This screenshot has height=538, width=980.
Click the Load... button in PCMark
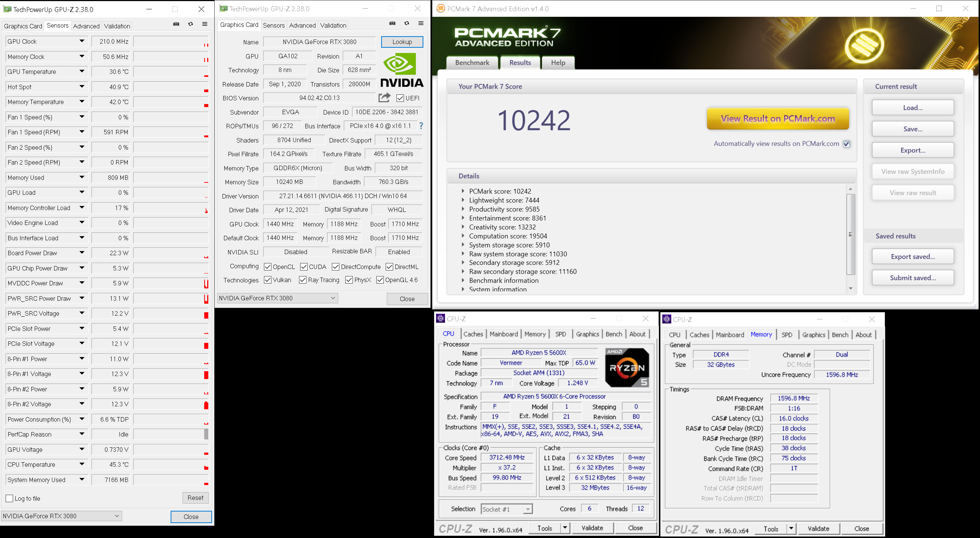tap(913, 107)
